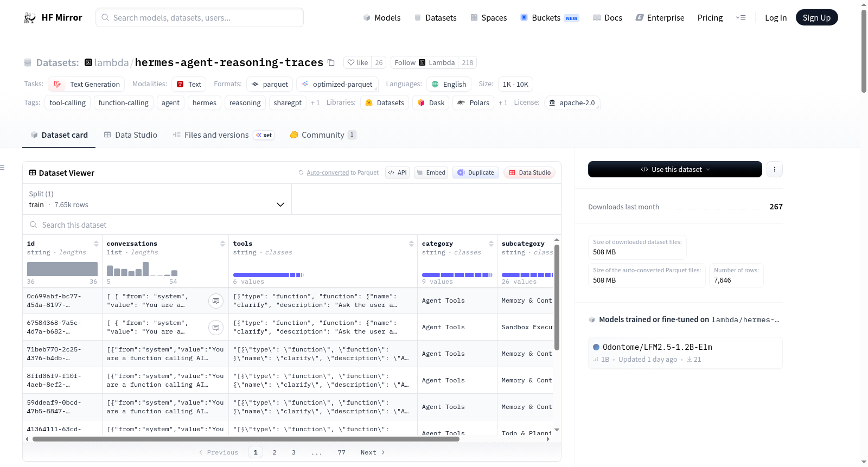Select the Text Generation task tag
The image size is (868, 467).
pos(86,84)
